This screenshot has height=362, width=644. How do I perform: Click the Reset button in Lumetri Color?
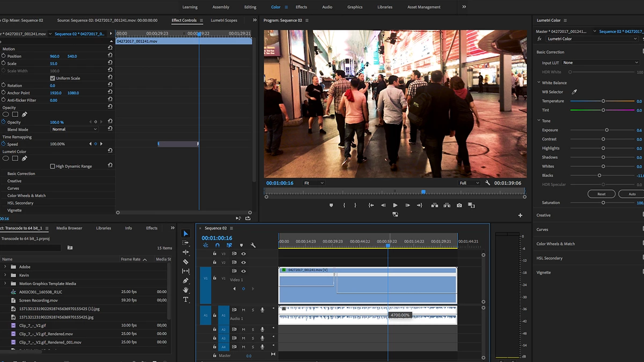[601, 194]
